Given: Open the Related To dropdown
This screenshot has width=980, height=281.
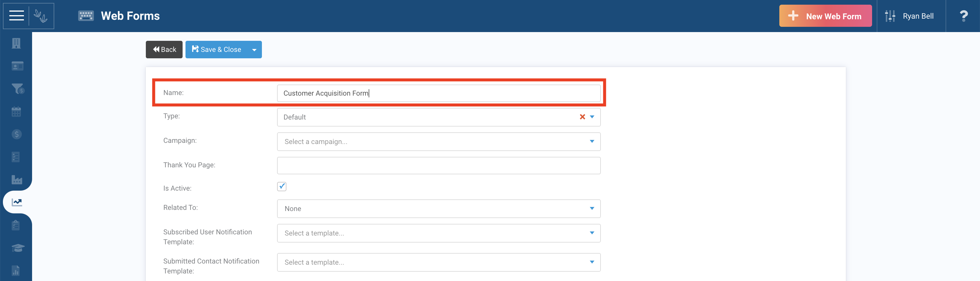Looking at the screenshot, I should click(439, 209).
